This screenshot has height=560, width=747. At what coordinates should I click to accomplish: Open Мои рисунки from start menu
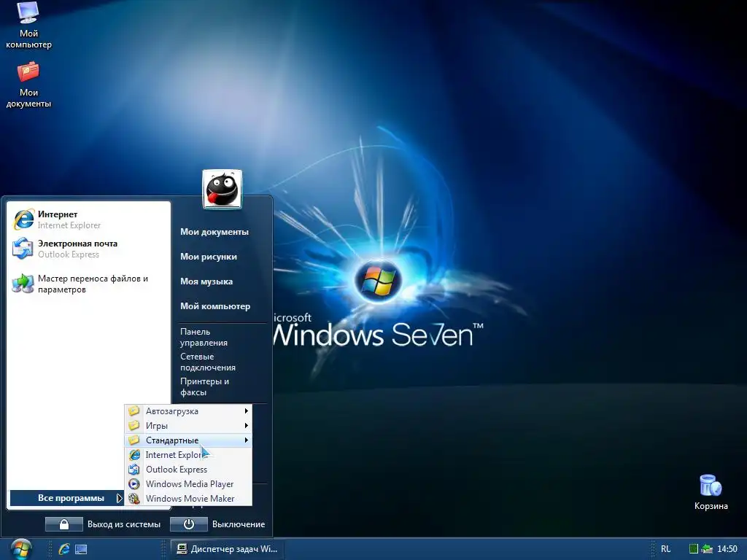click(209, 257)
